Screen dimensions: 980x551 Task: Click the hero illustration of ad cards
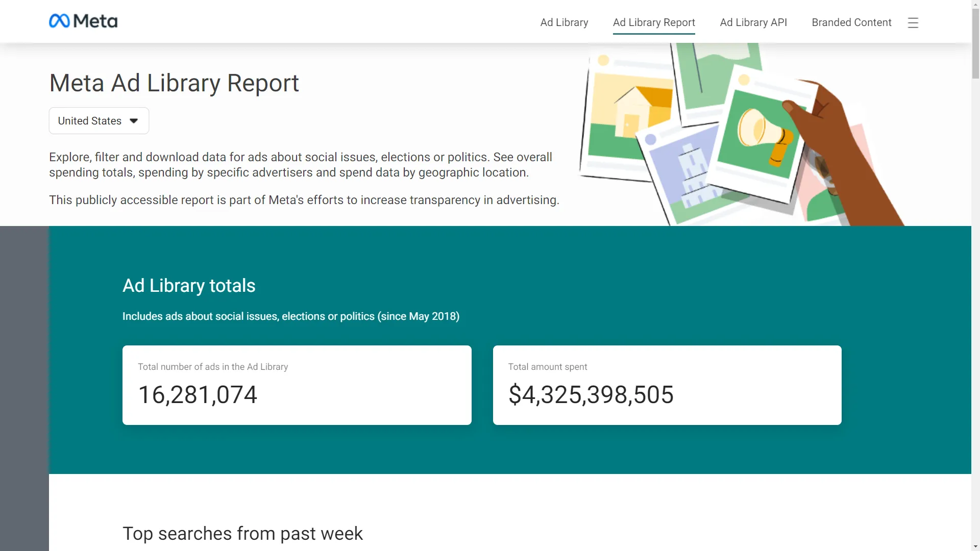743,134
